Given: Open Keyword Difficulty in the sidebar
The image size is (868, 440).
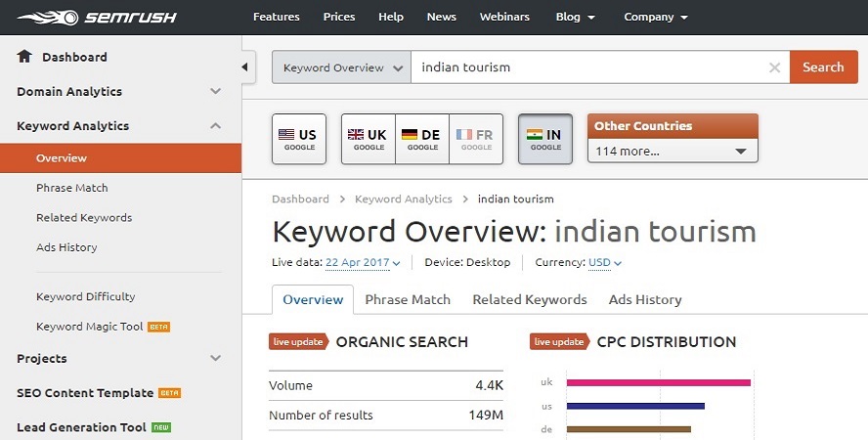Looking at the screenshot, I should 85,296.
